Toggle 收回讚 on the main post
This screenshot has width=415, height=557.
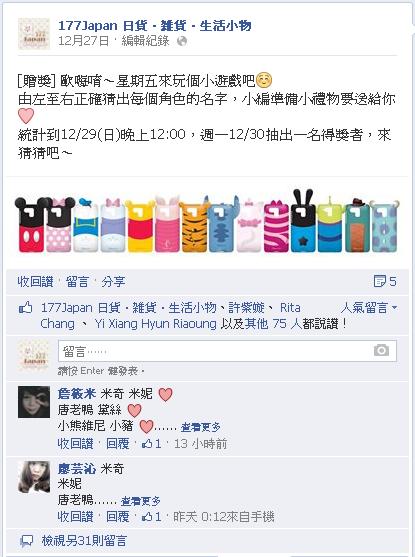(x=35, y=282)
